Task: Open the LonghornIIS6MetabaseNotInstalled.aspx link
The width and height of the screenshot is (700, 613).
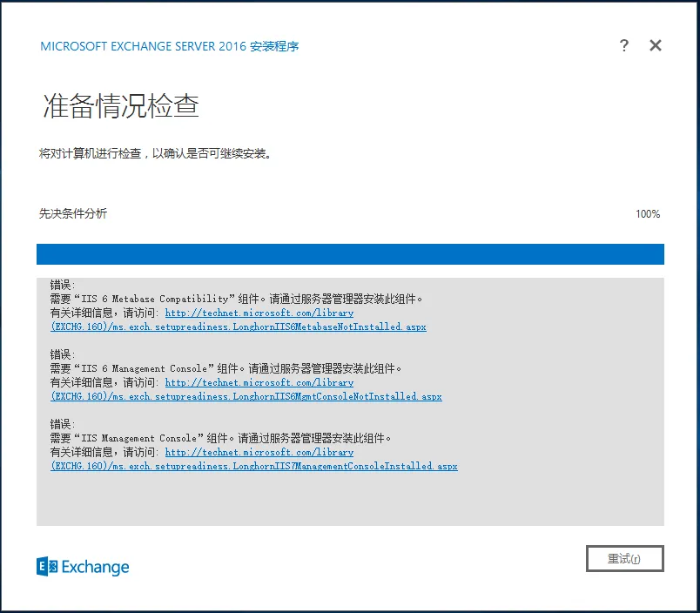Action: tap(239, 327)
